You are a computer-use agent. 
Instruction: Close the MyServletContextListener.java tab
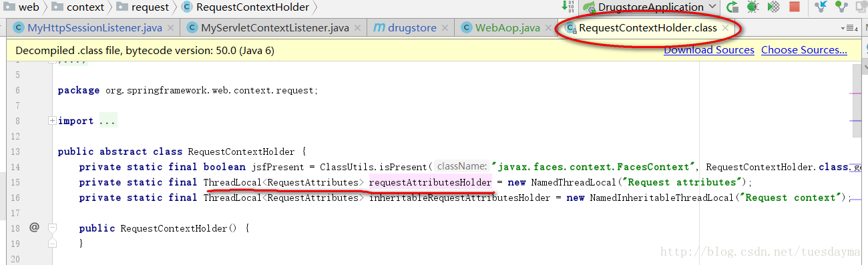pyautogui.click(x=357, y=28)
